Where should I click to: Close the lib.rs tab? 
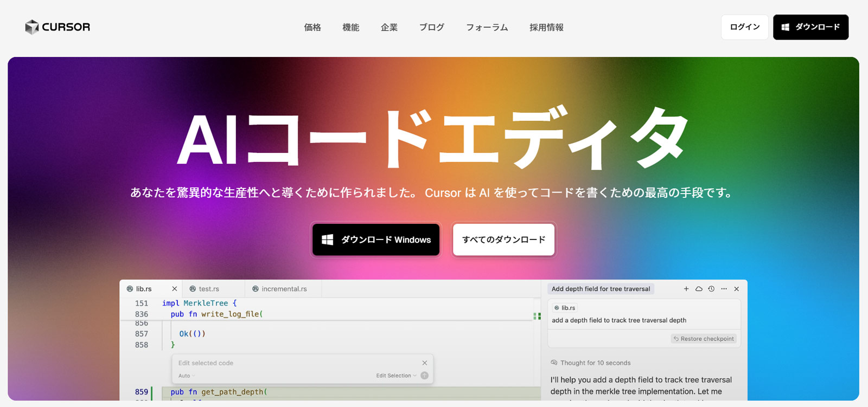pyautogui.click(x=175, y=289)
